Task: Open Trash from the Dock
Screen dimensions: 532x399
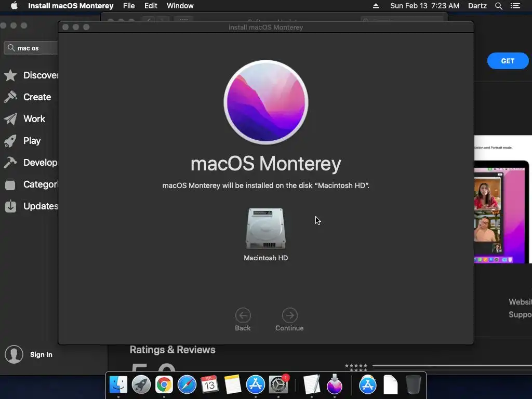Action: [413, 385]
